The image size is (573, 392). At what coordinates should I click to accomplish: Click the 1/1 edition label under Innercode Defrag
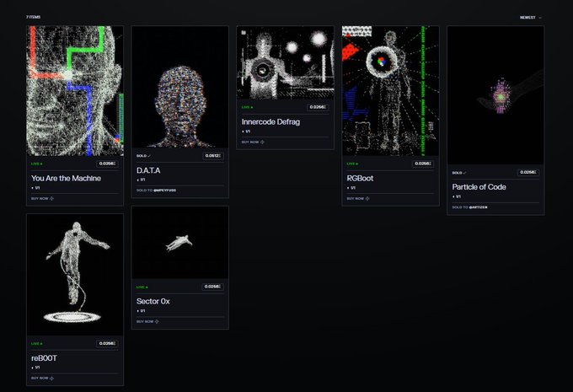[246, 132]
